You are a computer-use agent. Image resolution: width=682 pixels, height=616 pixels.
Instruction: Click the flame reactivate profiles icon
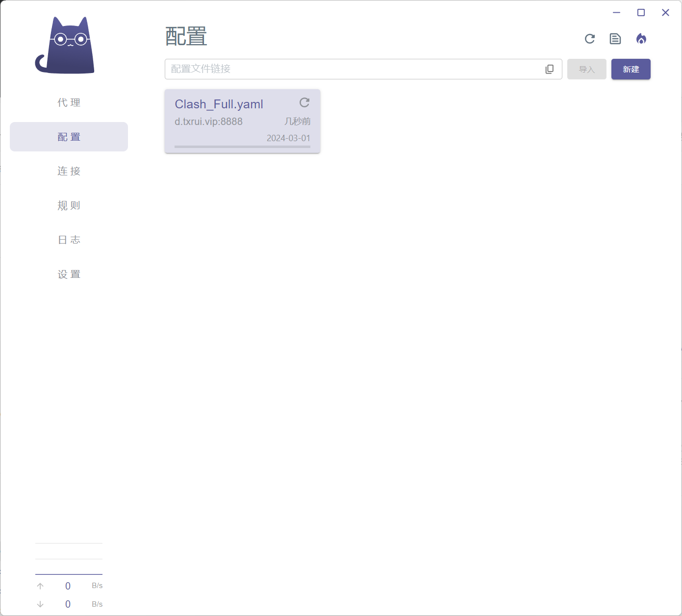[641, 39]
